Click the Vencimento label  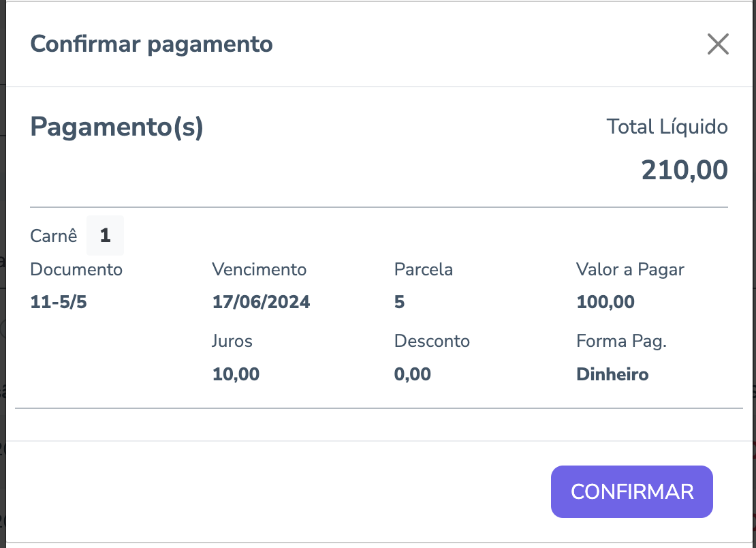(259, 269)
